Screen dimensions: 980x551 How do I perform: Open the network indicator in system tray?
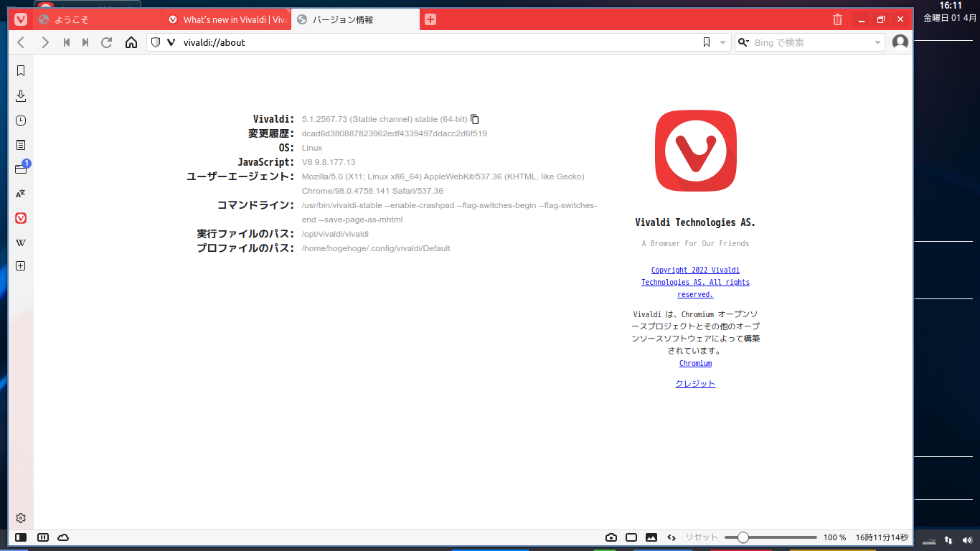pos(948,540)
